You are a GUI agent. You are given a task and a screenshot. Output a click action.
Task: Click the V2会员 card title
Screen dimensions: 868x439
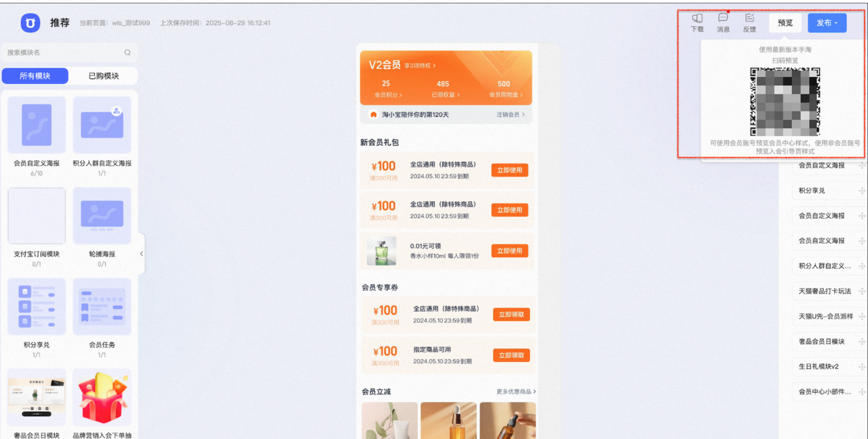(x=384, y=65)
